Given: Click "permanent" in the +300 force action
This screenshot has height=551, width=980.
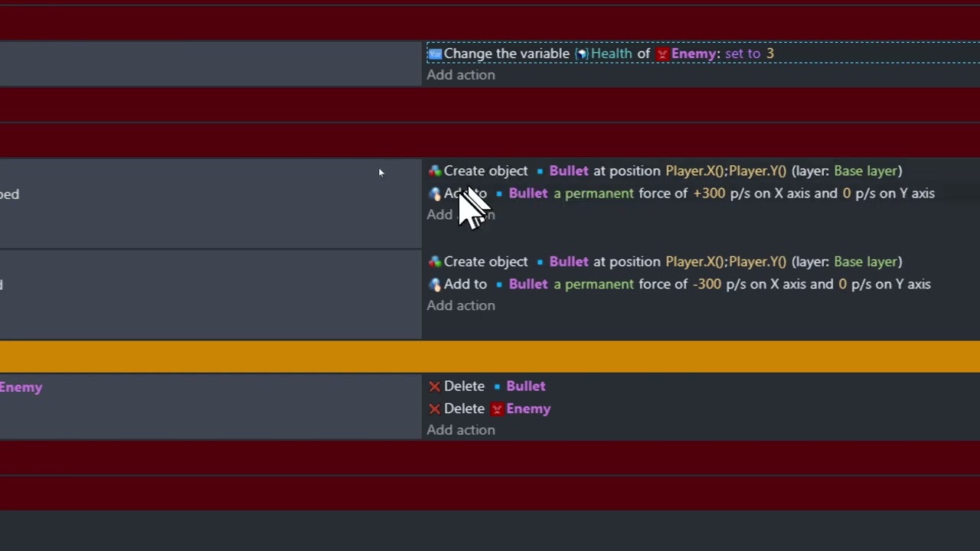Looking at the screenshot, I should (599, 194).
